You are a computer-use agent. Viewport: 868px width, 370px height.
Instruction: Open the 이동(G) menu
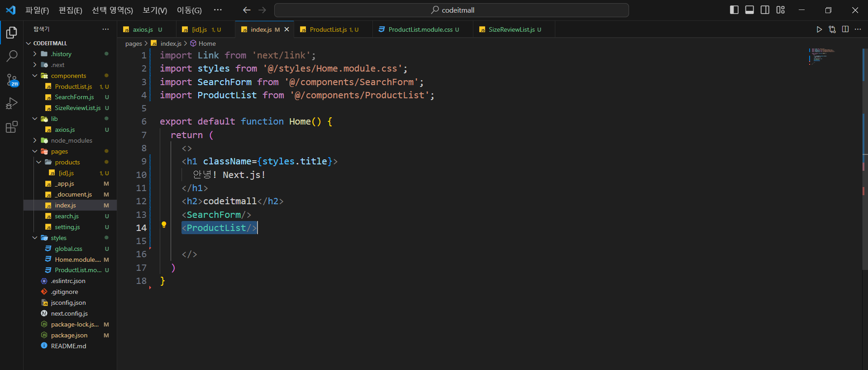tap(189, 10)
